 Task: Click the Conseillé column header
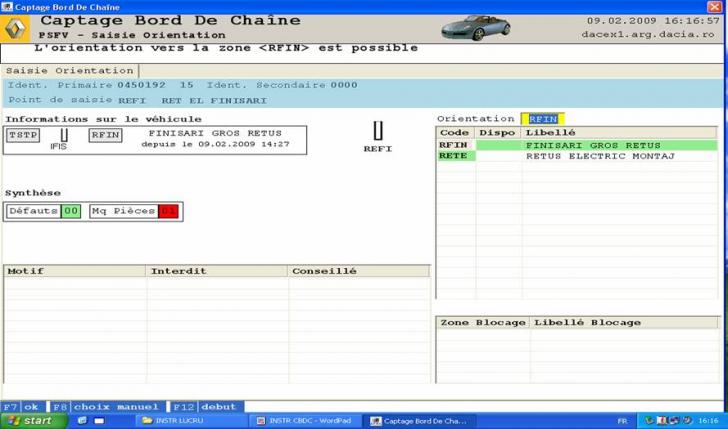tap(358, 271)
